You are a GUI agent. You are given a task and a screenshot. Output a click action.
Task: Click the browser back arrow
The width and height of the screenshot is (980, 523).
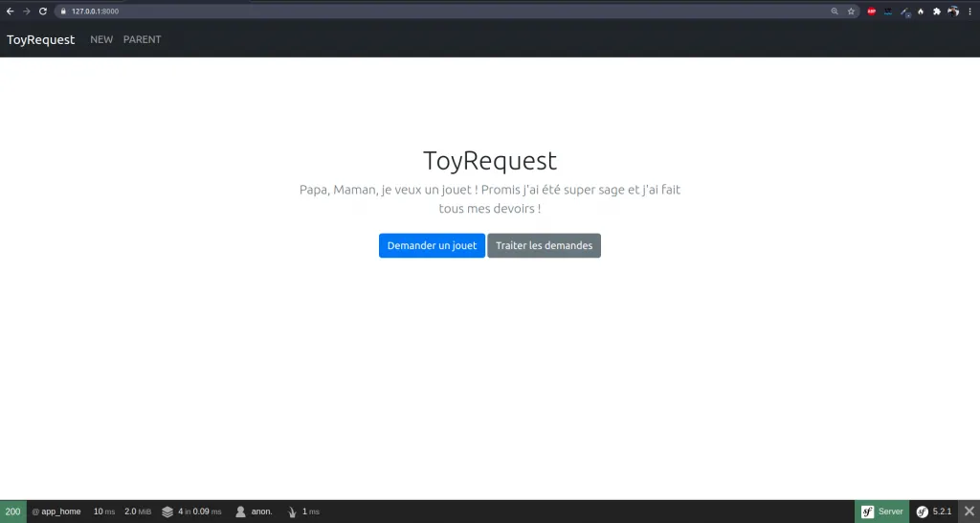point(10,11)
